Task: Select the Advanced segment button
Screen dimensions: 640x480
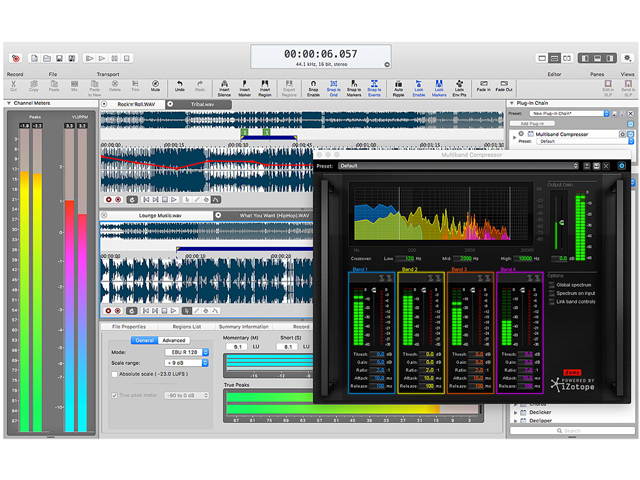Action: click(174, 340)
